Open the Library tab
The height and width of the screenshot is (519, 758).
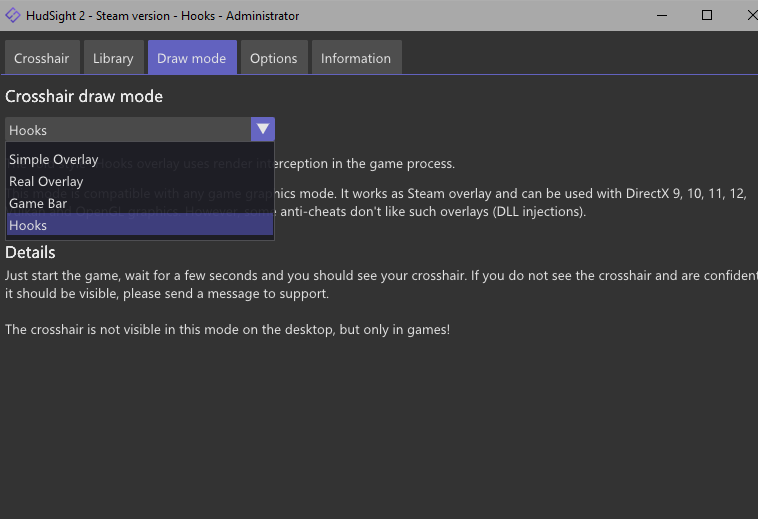click(114, 58)
